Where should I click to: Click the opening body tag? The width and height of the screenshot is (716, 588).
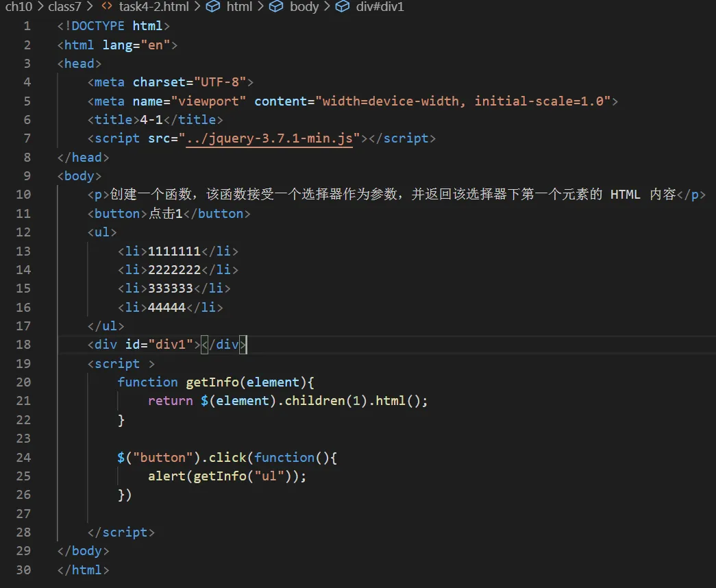79,176
